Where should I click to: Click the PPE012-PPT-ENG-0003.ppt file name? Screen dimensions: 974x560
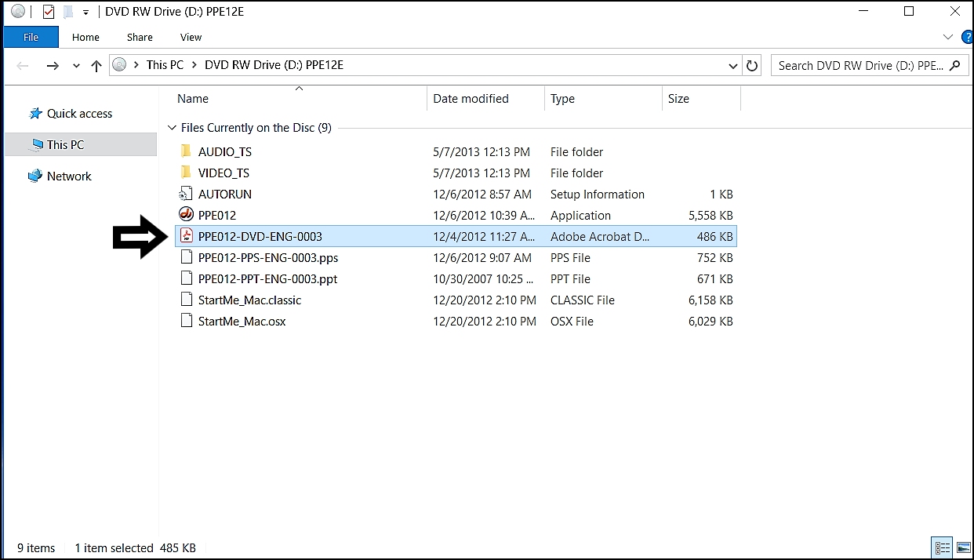click(268, 279)
